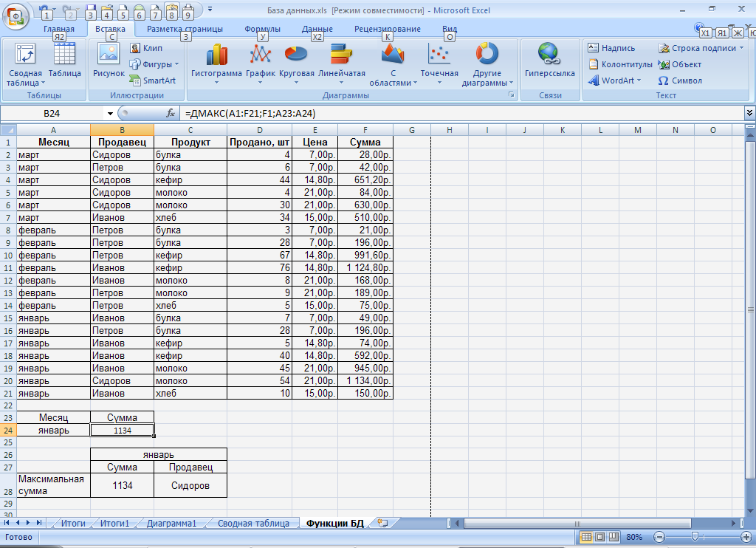The height and width of the screenshot is (548, 756).
Task: Select the cell containing 'Продано, шт'
Action: [x=259, y=143]
